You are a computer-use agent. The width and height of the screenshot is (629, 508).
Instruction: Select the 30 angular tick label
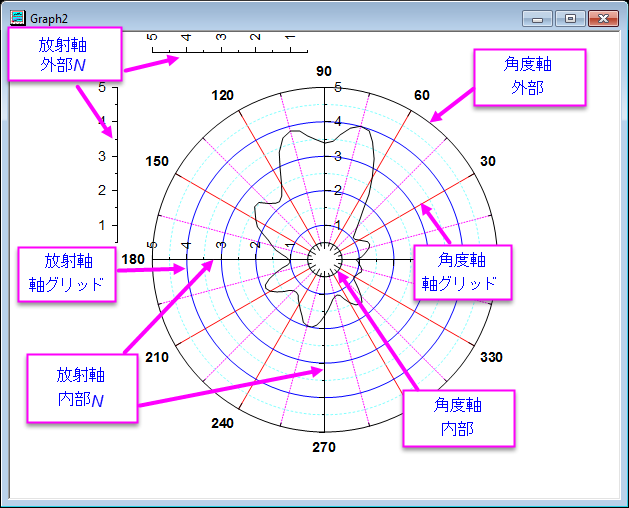click(488, 161)
